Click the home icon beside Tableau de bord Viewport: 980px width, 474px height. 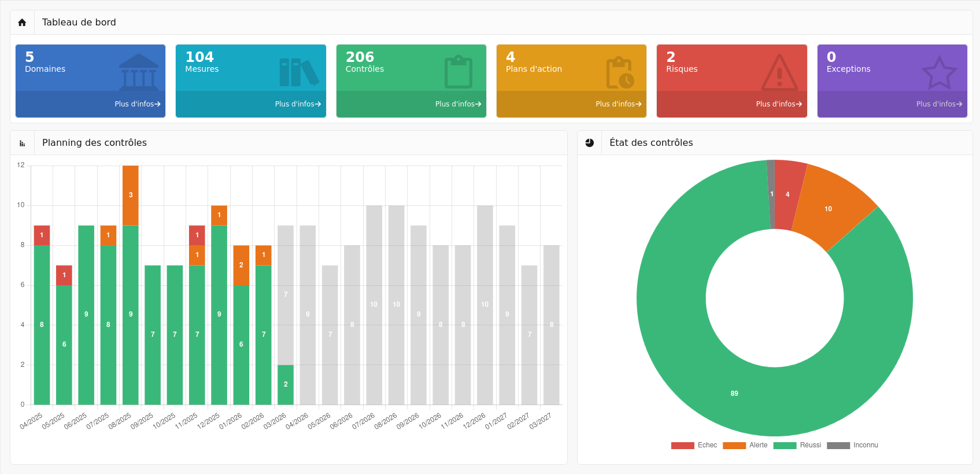pyautogui.click(x=22, y=23)
